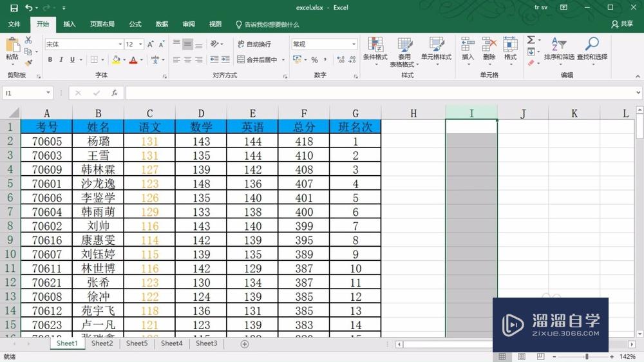Image resolution: width=644 pixels, height=362 pixels.
Task: Click the insert function fx icon
Action: point(115,93)
